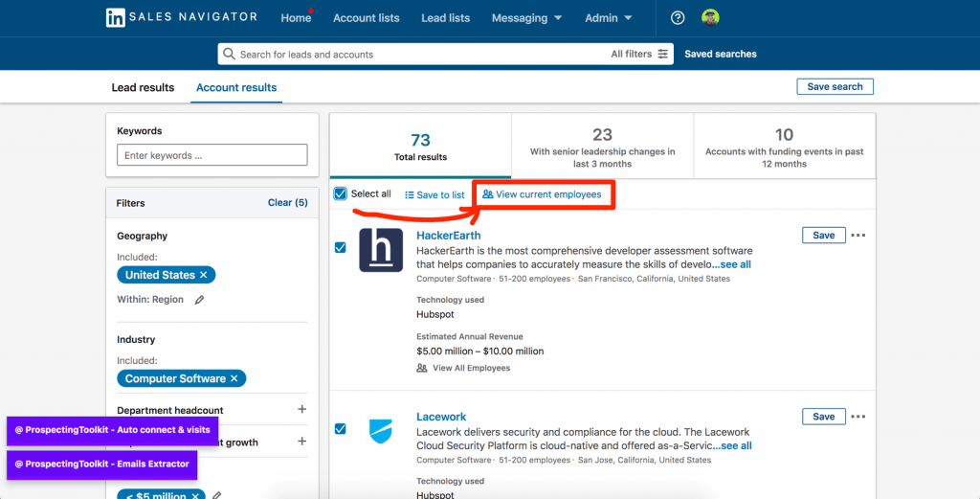Screen dimensions: 980x499
Task: Save the HackerEarth account
Action: pos(823,235)
